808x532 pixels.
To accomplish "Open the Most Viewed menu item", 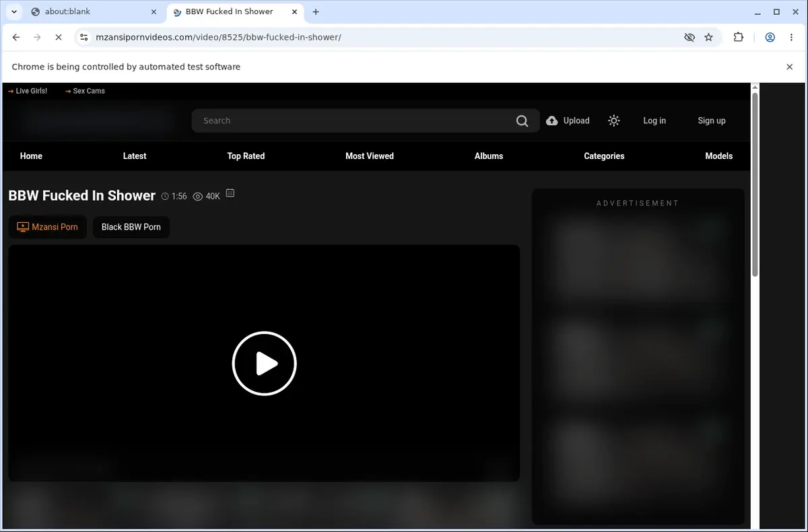I will pos(370,156).
